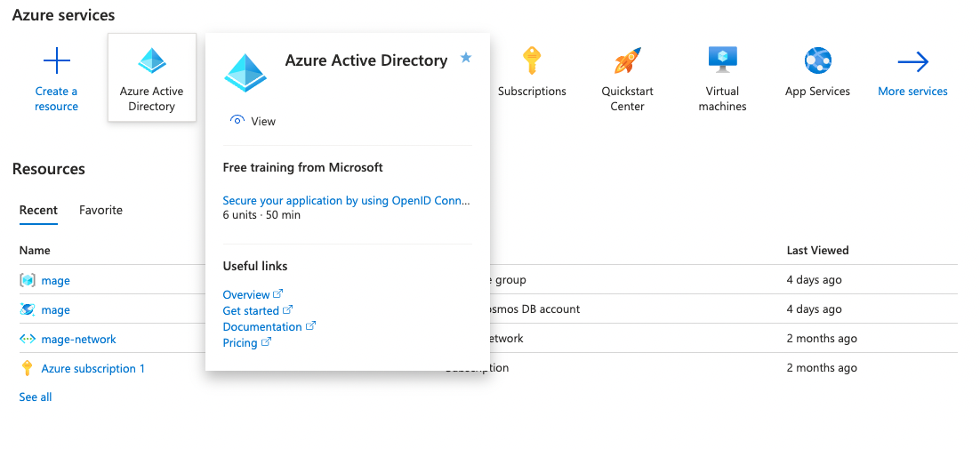Sort by the Name column header
Image resolution: width=980 pixels, height=449 pixels.
click(35, 251)
